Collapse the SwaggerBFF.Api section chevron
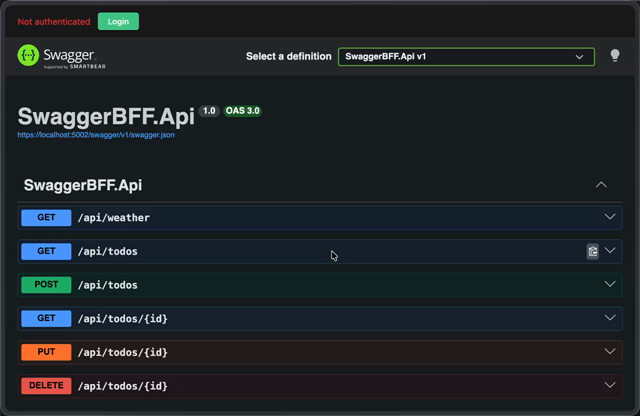 [601, 185]
